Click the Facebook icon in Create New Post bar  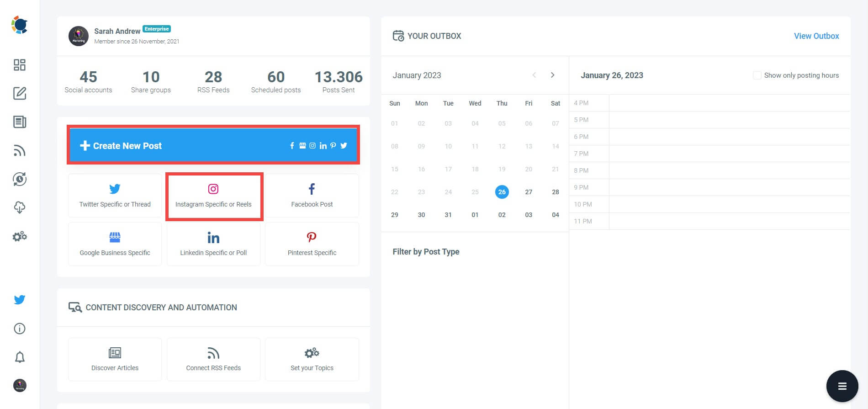292,145
